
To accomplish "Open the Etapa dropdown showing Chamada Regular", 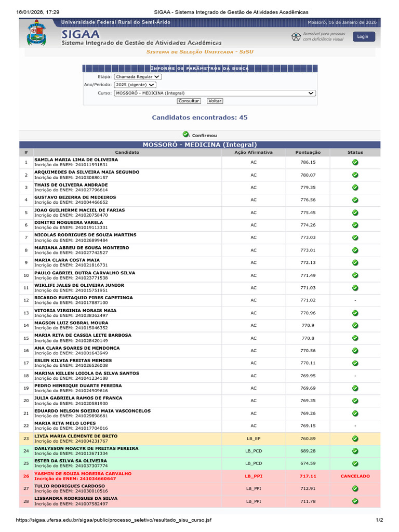I will pyautogui.click(x=138, y=77).
